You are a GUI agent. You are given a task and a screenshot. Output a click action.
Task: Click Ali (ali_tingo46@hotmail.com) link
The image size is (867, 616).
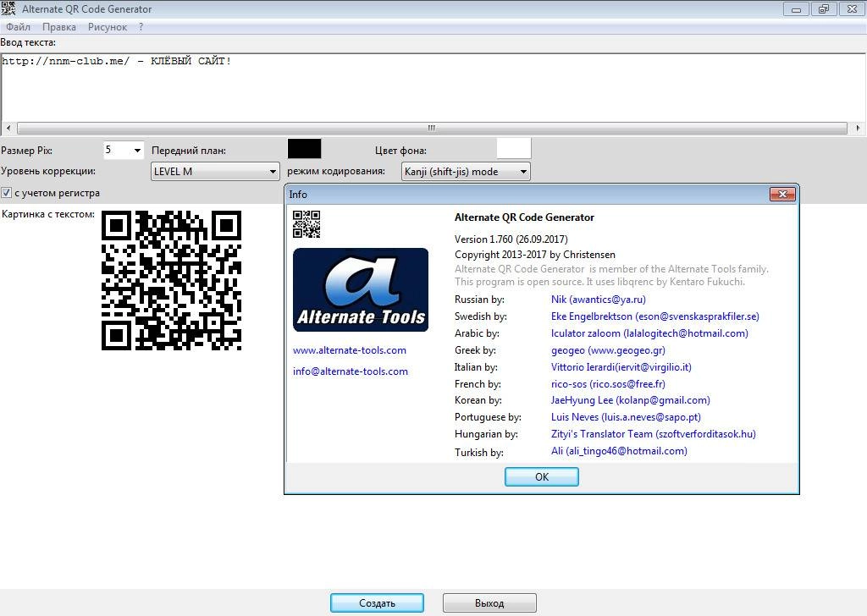[x=619, y=451]
